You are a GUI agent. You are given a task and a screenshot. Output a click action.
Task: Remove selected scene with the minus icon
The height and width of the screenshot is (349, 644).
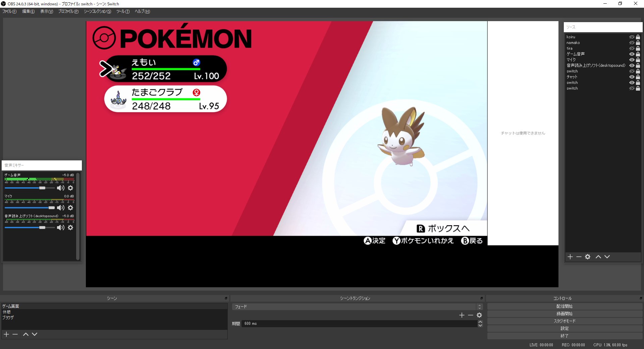click(x=15, y=334)
